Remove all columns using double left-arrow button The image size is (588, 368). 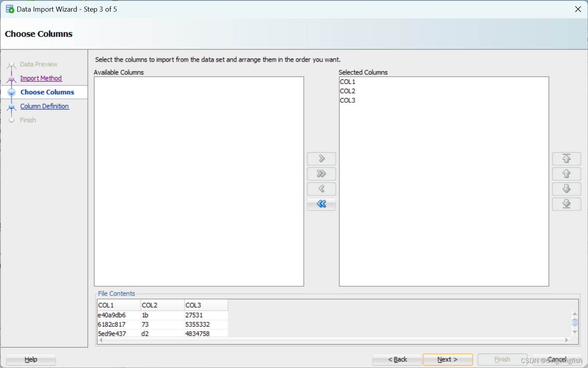(x=321, y=204)
